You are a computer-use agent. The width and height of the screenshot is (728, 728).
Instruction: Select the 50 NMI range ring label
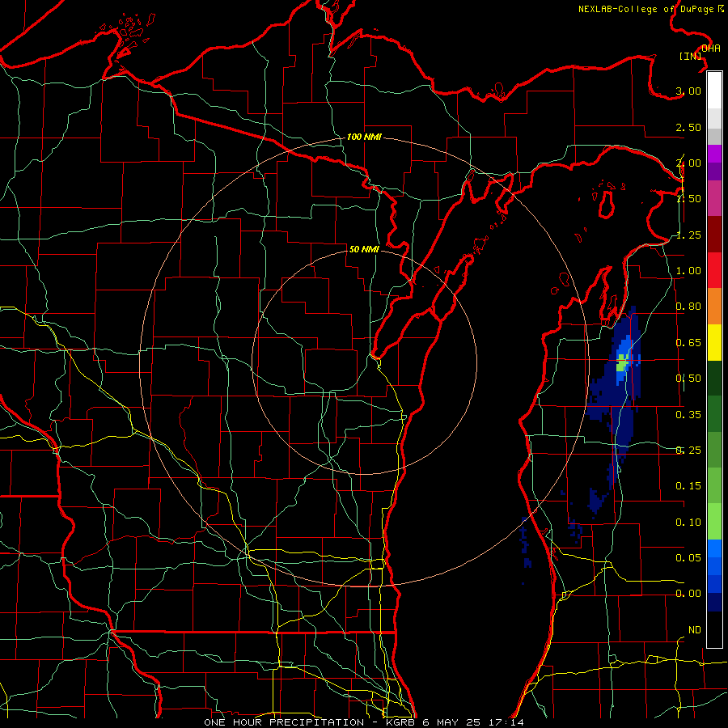tap(364, 249)
